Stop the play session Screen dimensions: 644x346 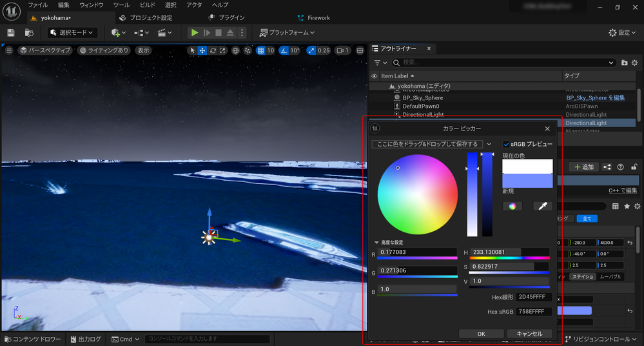219,32
